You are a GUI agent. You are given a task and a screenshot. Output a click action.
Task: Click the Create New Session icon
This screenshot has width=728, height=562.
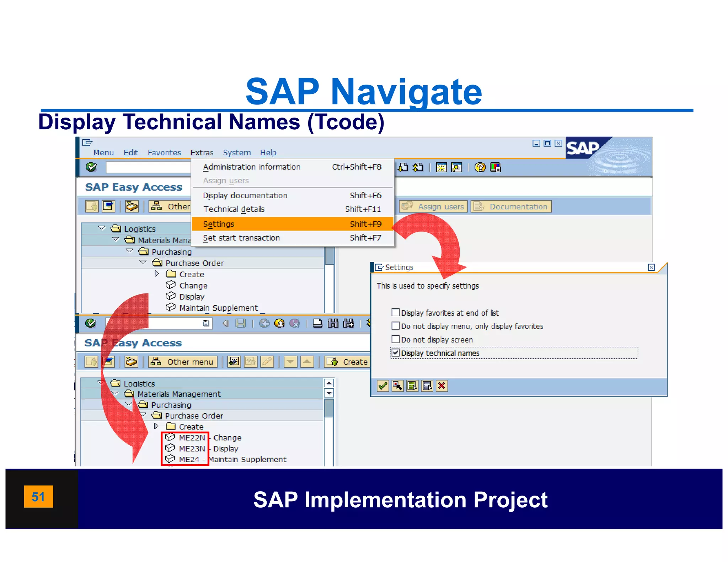click(x=441, y=167)
